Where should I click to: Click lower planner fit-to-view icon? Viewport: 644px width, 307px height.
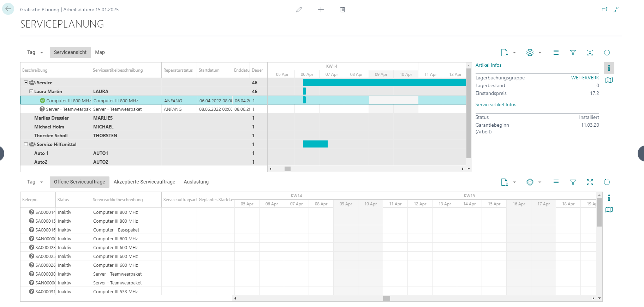click(x=590, y=182)
